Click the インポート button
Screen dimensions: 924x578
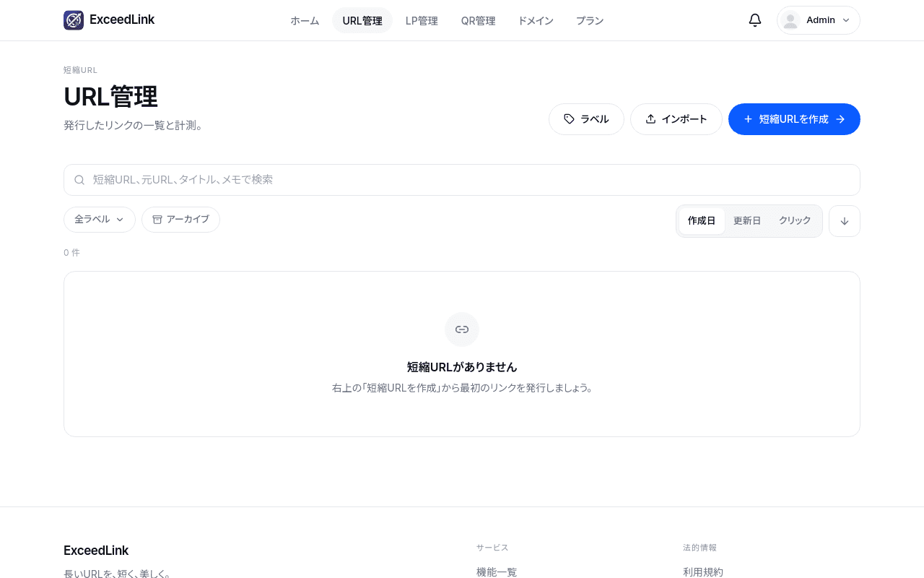(x=676, y=119)
